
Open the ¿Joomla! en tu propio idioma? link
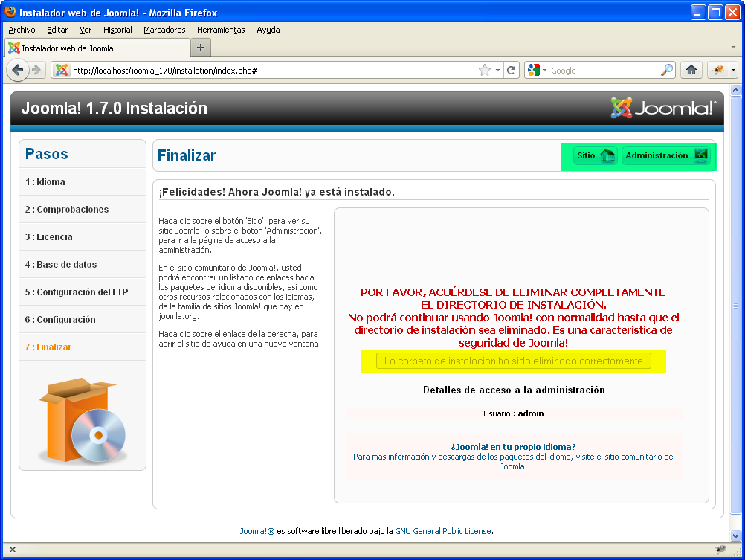point(513,447)
